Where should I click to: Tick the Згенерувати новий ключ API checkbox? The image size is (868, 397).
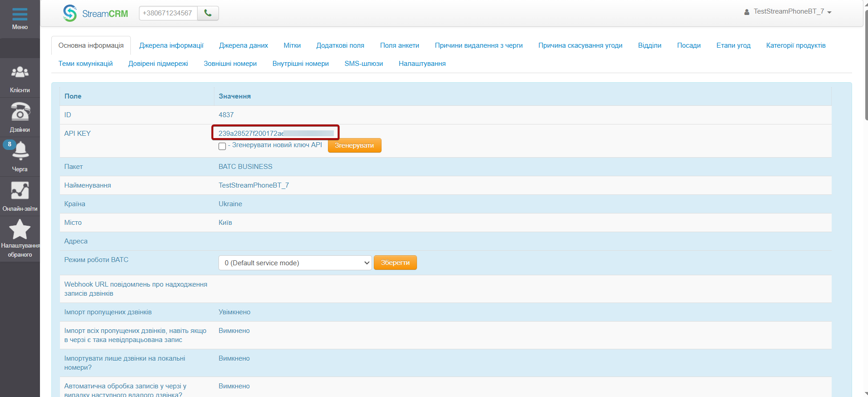pos(222,146)
